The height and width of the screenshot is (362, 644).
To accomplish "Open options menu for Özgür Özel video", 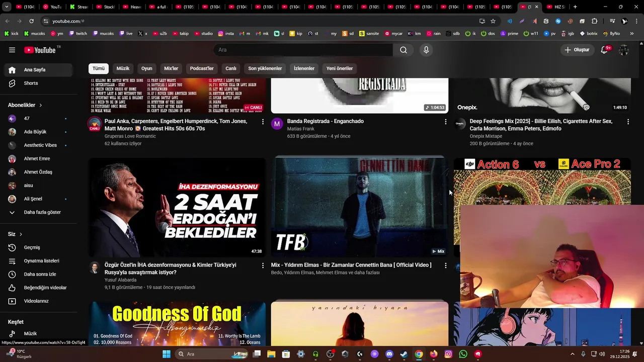I will click(x=263, y=265).
